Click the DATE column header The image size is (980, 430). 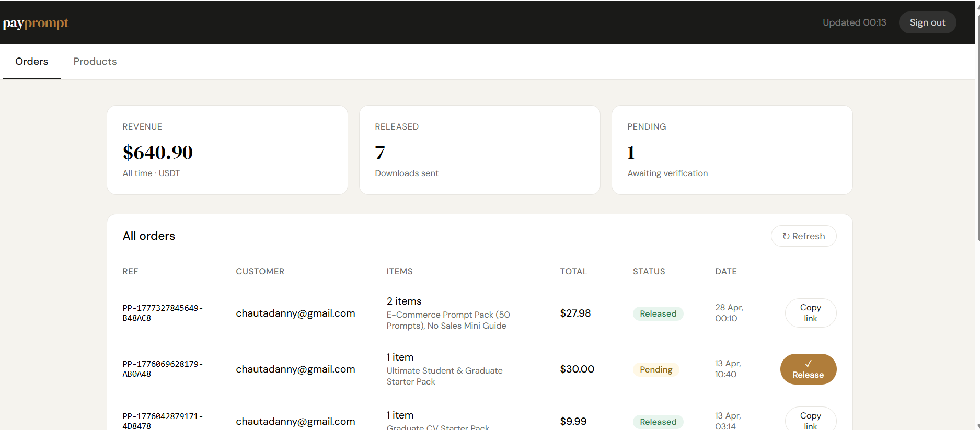(x=725, y=271)
